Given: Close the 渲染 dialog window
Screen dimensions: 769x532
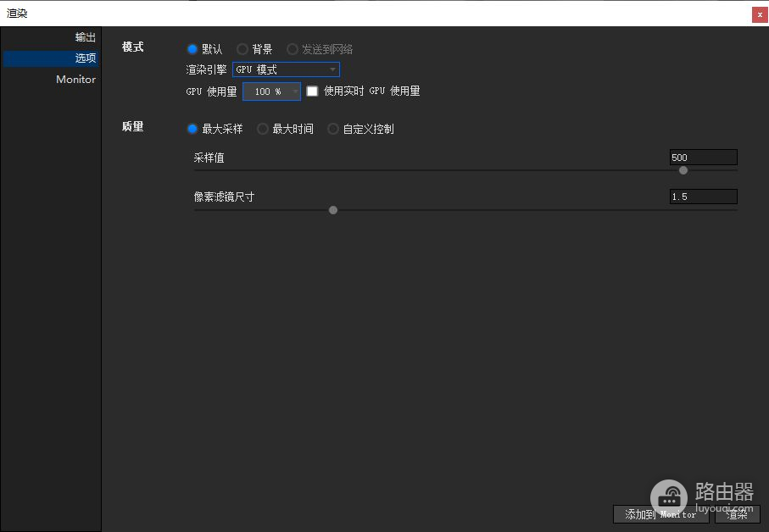Looking at the screenshot, I should [x=760, y=14].
